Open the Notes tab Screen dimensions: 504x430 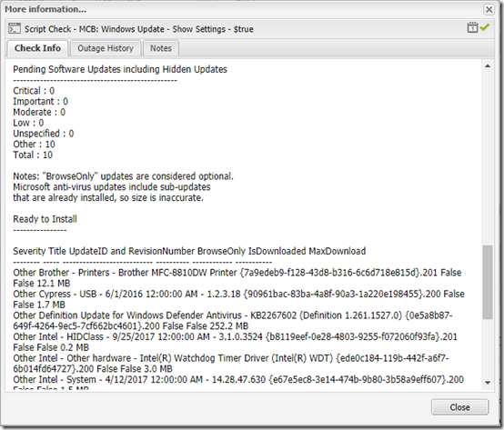coord(161,48)
